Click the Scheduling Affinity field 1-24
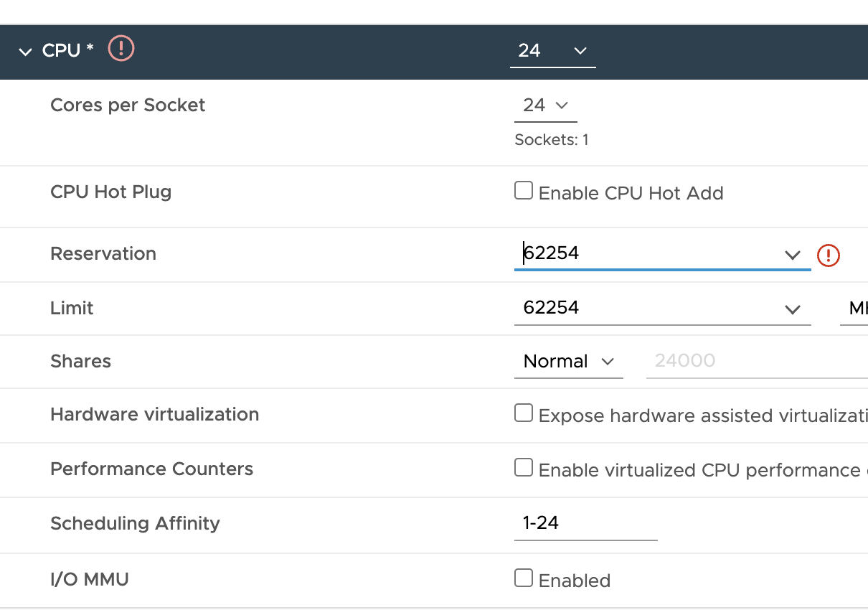 click(585, 523)
